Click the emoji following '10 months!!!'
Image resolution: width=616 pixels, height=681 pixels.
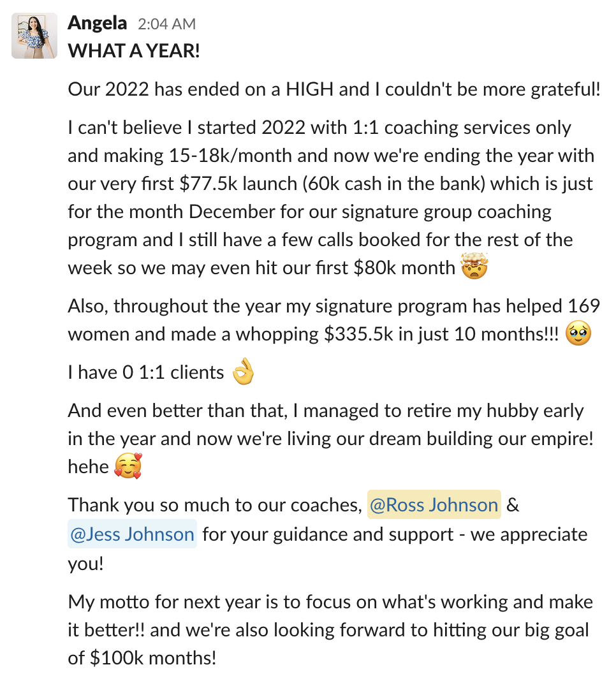[x=579, y=332]
